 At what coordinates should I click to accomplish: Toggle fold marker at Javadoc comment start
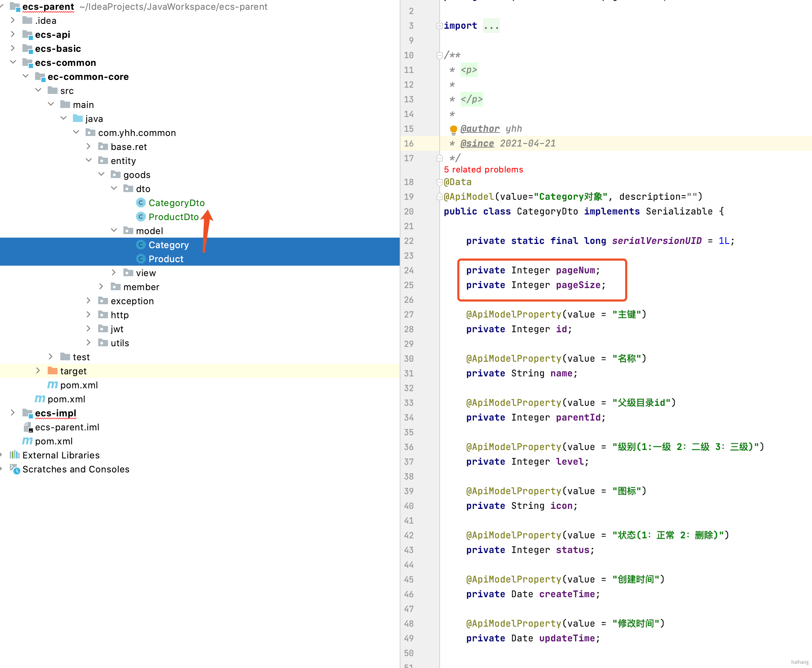(439, 55)
